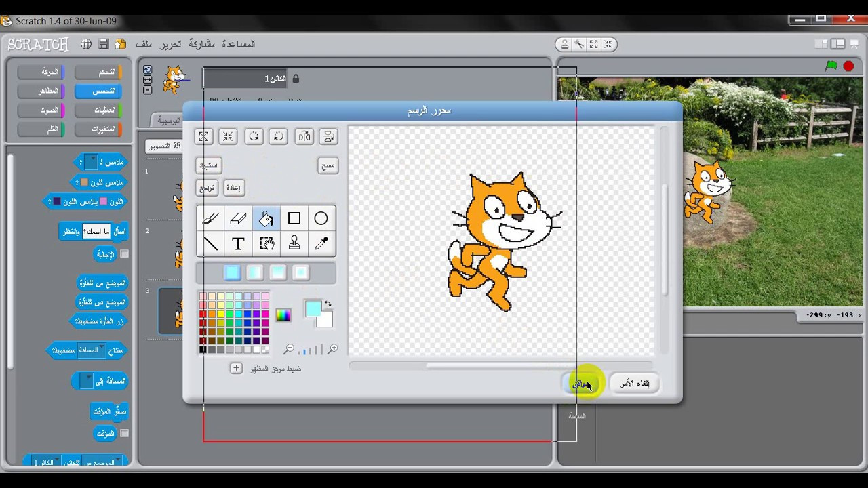Select horizontal gradient fill style

click(255, 272)
